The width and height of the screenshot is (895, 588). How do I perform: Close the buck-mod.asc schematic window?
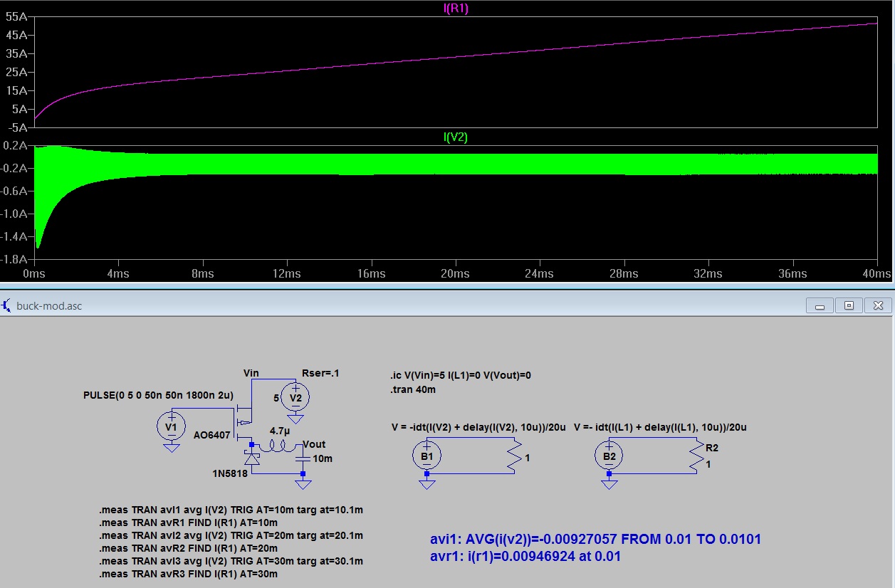(x=879, y=306)
